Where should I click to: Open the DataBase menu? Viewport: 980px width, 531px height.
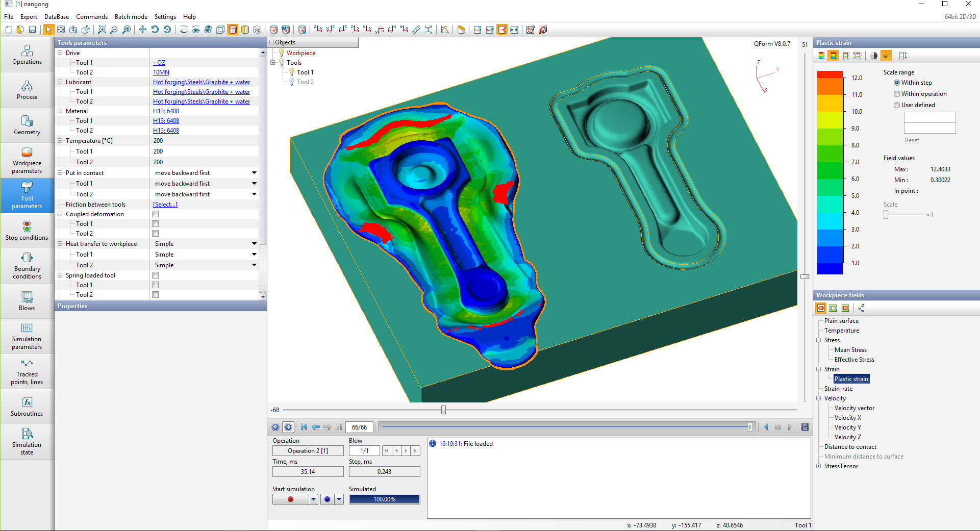(57, 17)
